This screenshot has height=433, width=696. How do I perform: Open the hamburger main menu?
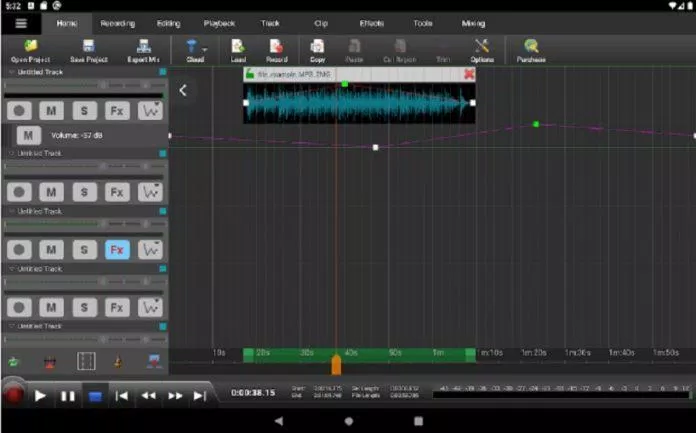coord(21,23)
